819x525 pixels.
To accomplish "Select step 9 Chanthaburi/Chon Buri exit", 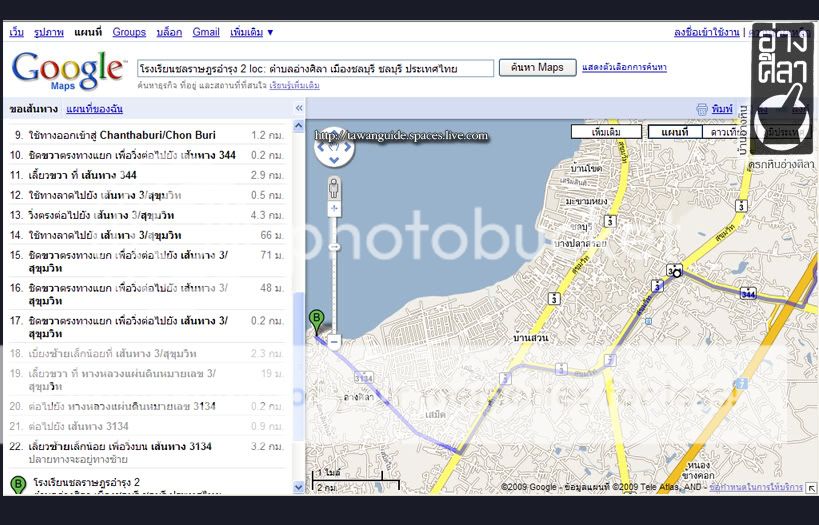I will pos(147,135).
